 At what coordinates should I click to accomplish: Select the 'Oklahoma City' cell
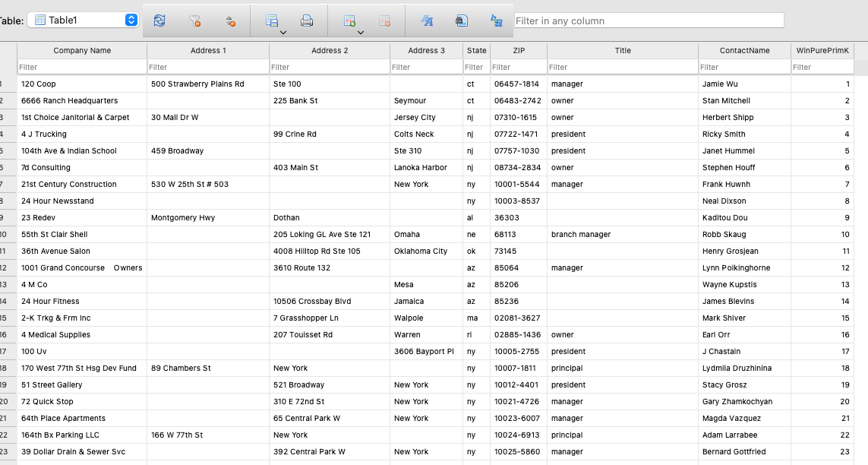(x=426, y=251)
